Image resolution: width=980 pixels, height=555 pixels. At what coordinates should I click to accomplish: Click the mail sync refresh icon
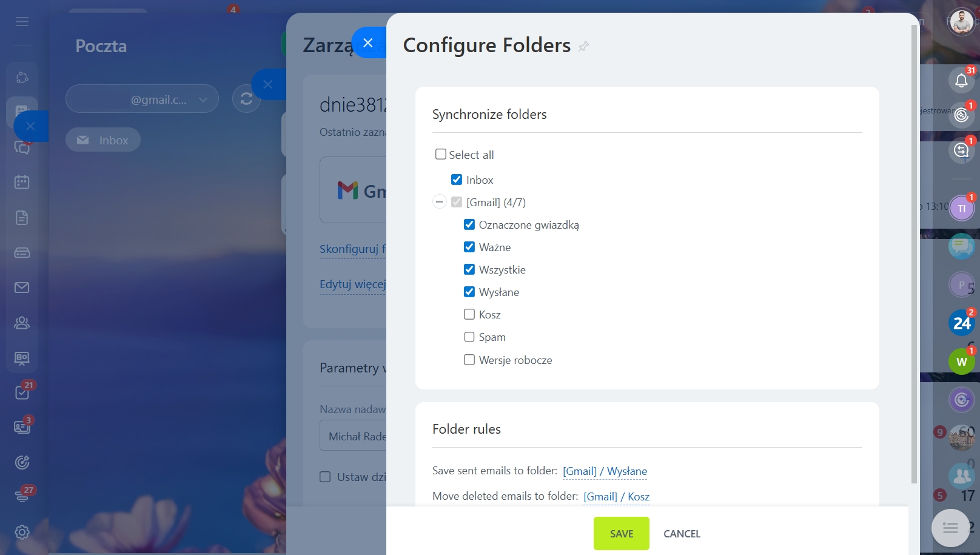point(246,99)
